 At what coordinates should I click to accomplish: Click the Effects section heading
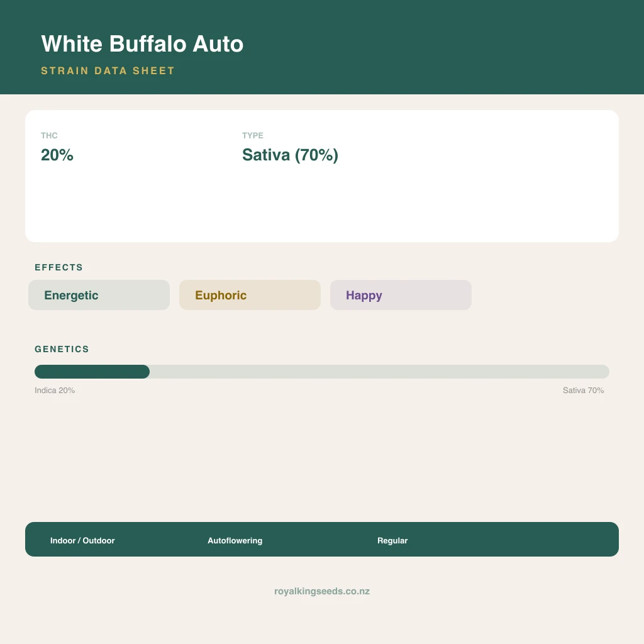[58, 267]
